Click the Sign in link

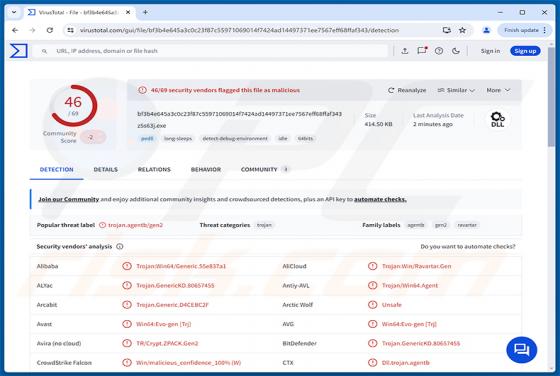click(x=490, y=51)
